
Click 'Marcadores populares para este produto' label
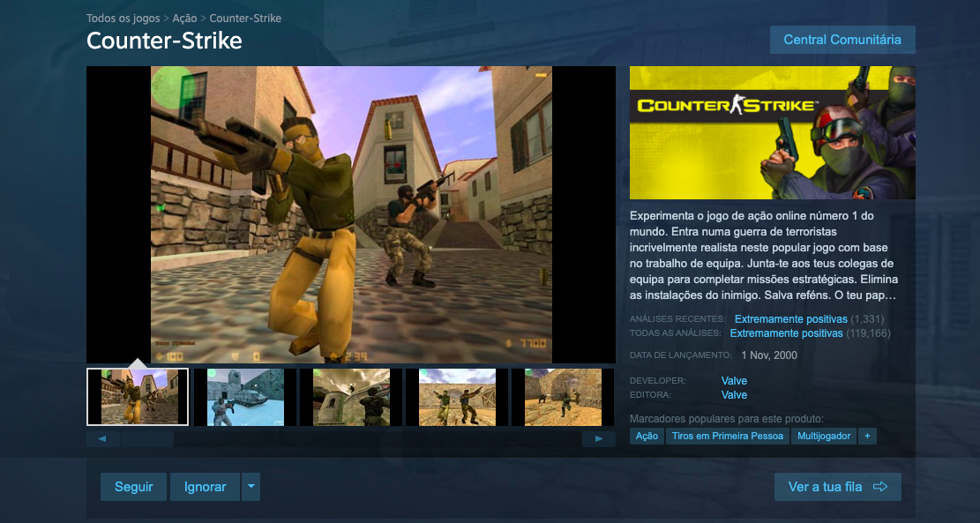726,419
